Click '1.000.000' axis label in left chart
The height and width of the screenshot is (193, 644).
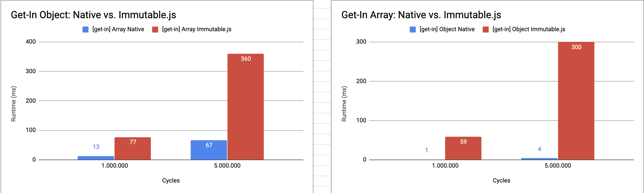(115, 165)
